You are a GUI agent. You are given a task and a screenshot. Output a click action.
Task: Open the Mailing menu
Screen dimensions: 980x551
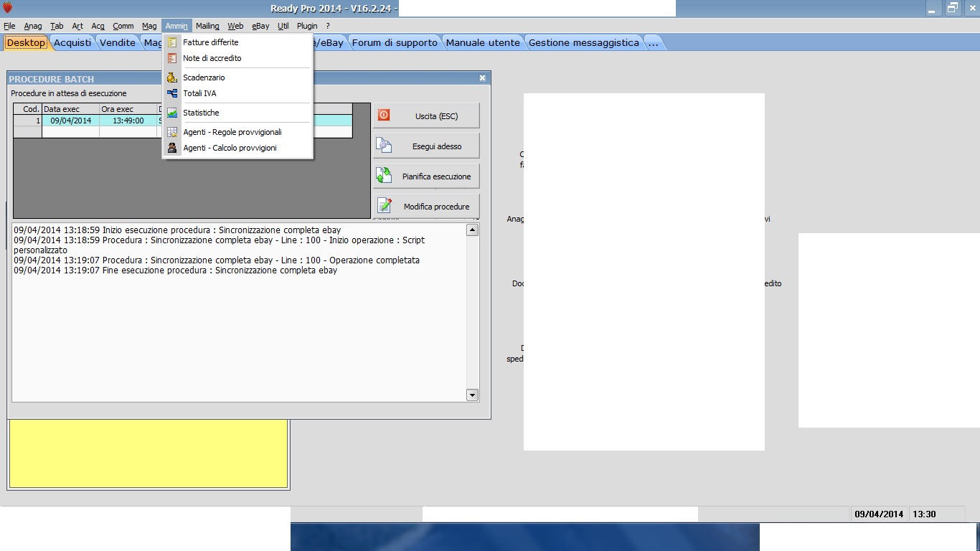pos(207,26)
